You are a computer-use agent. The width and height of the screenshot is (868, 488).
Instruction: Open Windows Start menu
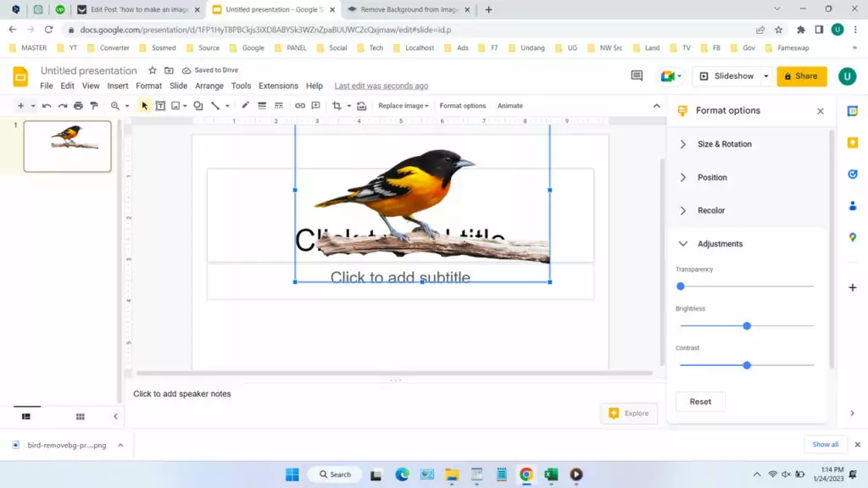(x=292, y=474)
